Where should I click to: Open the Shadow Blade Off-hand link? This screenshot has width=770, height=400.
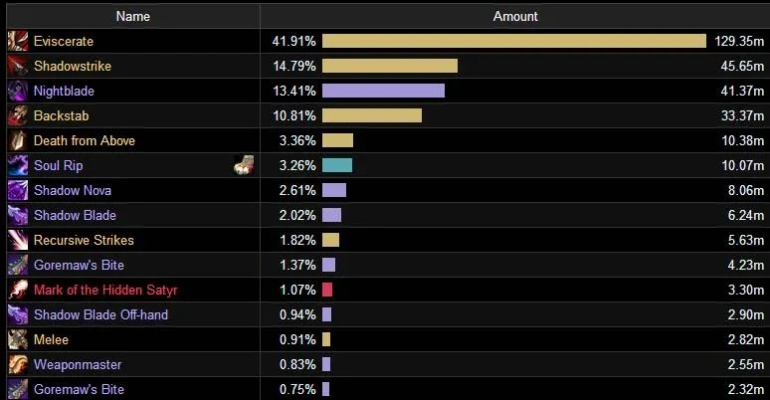[x=101, y=315]
